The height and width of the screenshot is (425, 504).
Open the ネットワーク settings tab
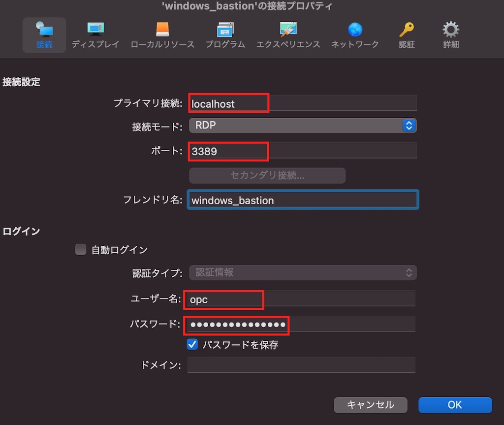click(355, 35)
